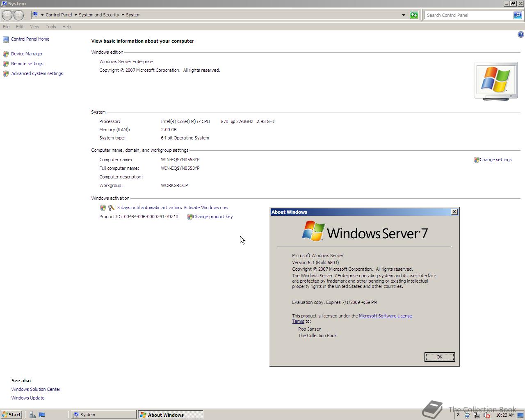Open the File menu
Viewport: 525px width, 420px height.
coord(6,27)
